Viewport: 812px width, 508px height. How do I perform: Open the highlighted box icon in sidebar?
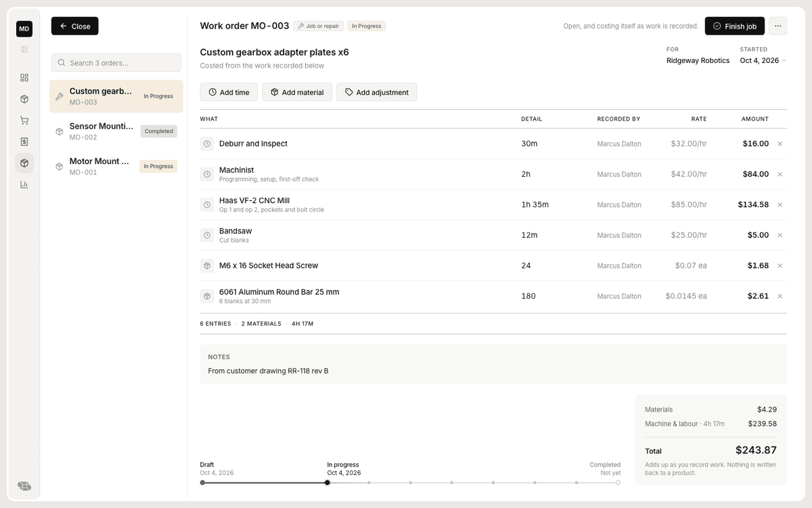(24, 163)
